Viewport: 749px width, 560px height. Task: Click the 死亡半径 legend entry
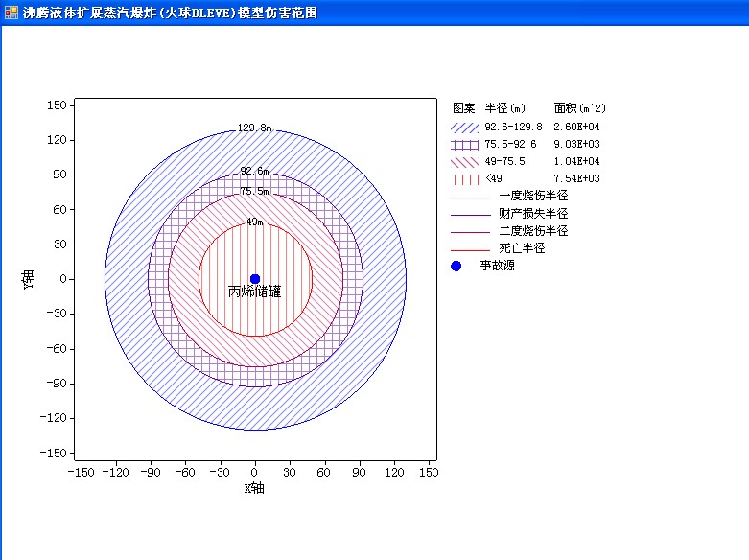click(x=522, y=248)
